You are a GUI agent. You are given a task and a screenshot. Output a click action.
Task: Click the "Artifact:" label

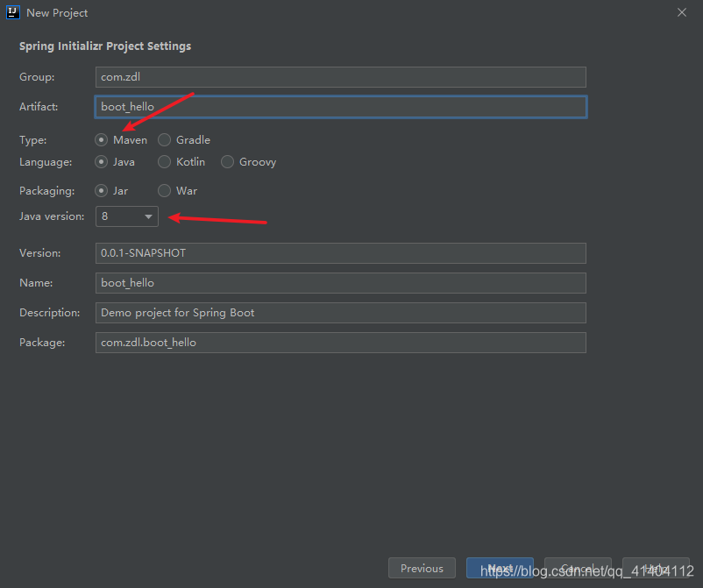pos(39,107)
